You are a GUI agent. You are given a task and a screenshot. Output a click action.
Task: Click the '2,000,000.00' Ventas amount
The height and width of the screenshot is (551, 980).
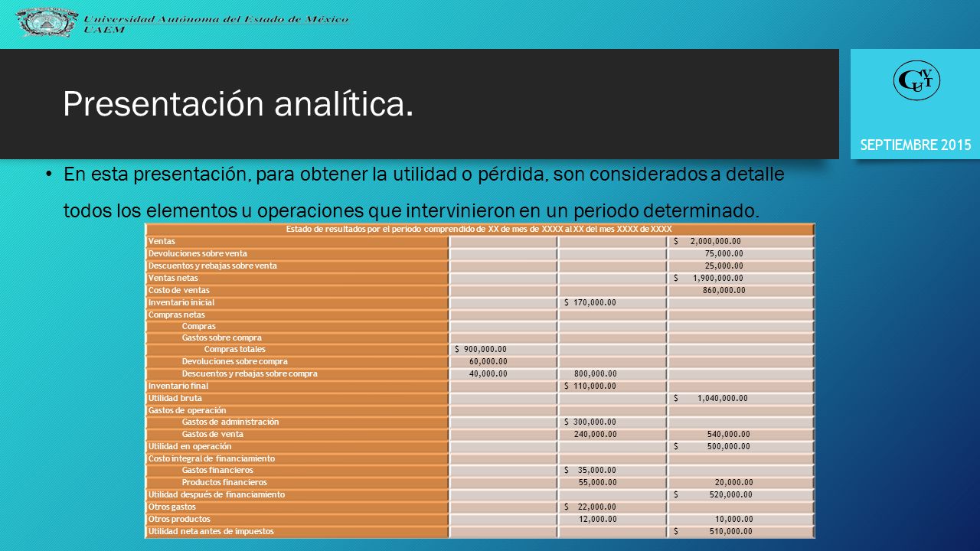click(x=715, y=242)
